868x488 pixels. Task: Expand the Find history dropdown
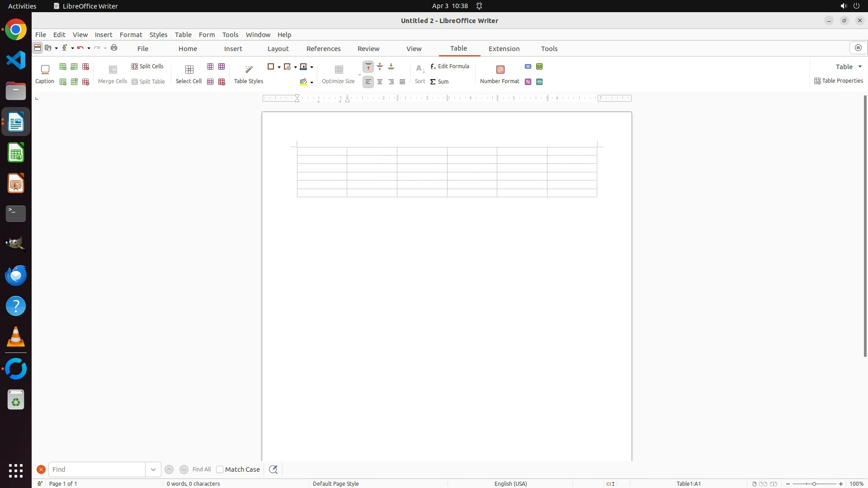coord(153,469)
